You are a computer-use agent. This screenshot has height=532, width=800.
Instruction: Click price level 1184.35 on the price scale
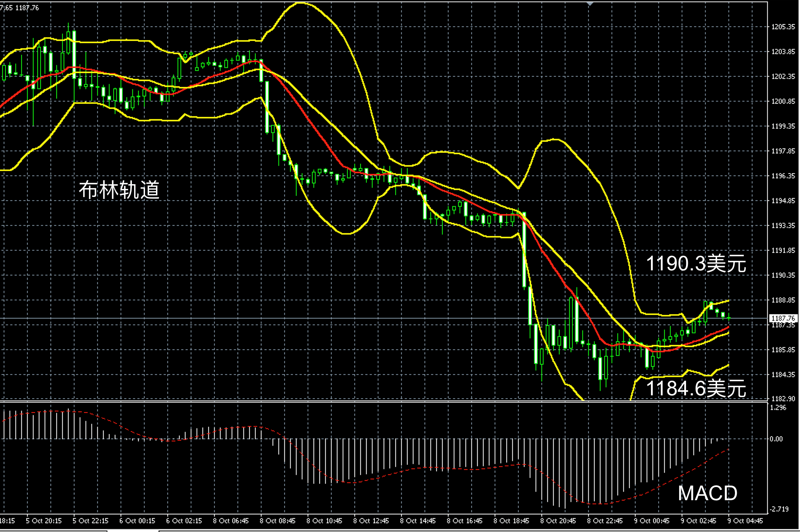[783, 375]
